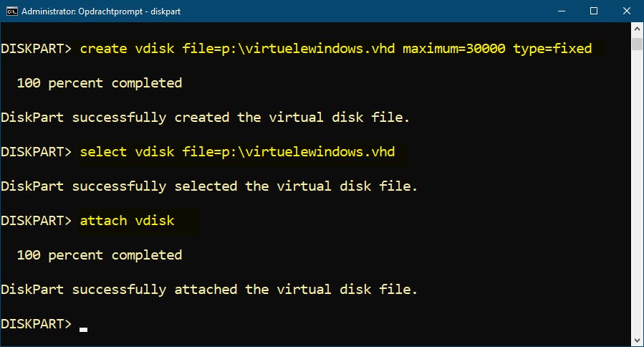Image resolution: width=644 pixels, height=347 pixels.
Task: Open the Command Prompt system menu icon
Action: (10, 11)
